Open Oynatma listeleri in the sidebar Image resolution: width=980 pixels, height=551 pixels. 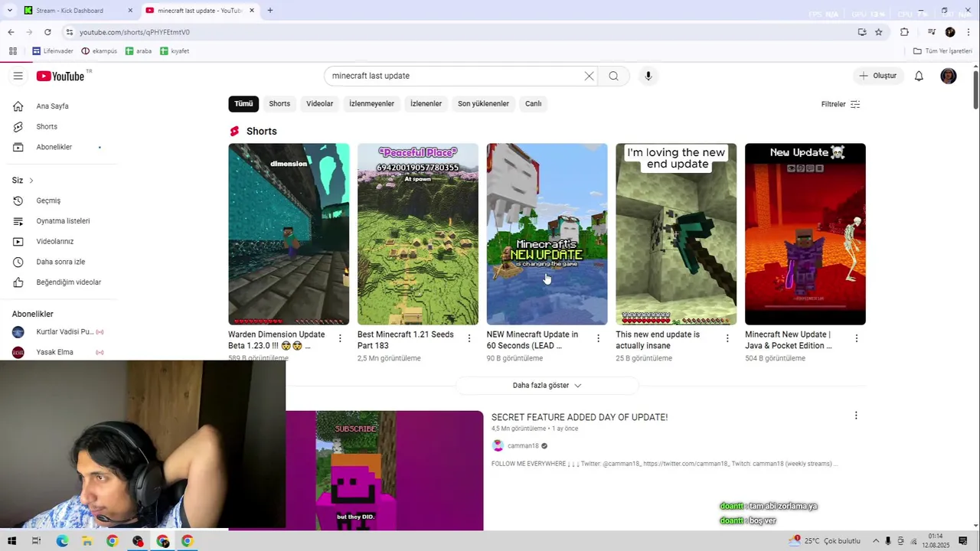(x=61, y=221)
